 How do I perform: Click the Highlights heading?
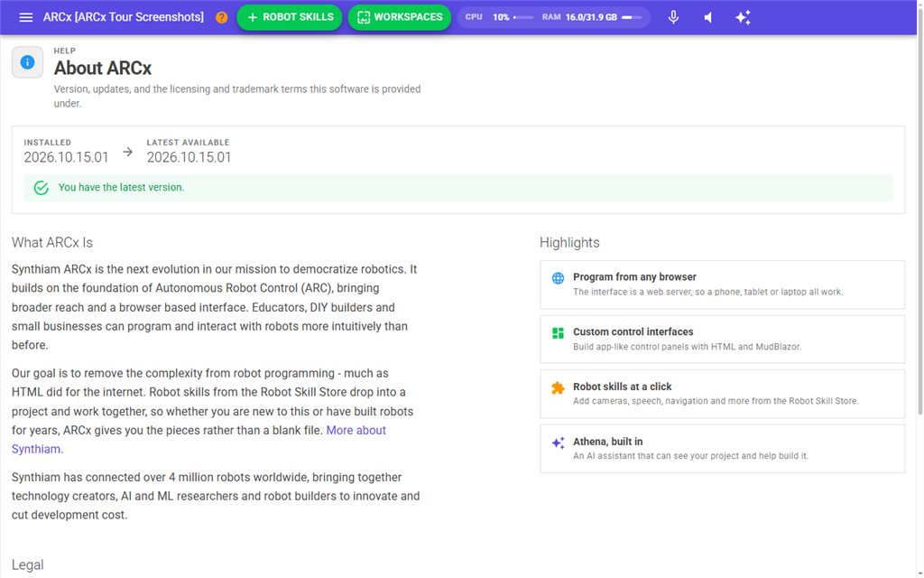(x=569, y=242)
